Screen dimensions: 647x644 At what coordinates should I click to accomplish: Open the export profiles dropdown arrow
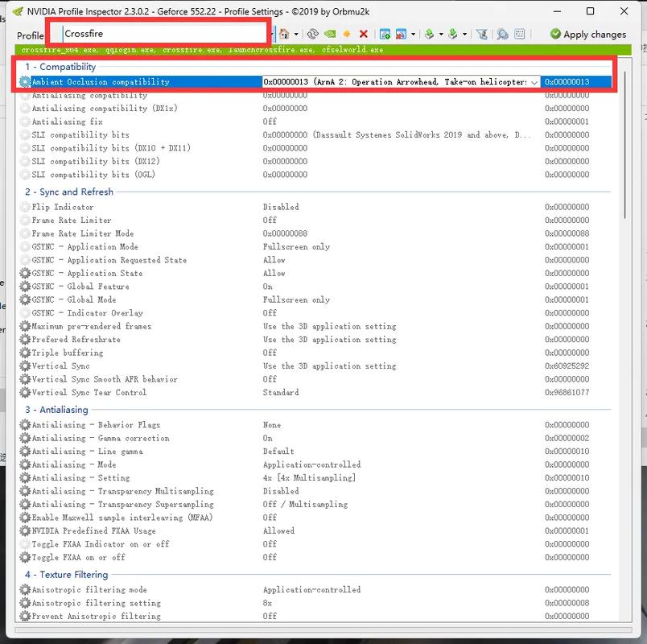pos(440,34)
